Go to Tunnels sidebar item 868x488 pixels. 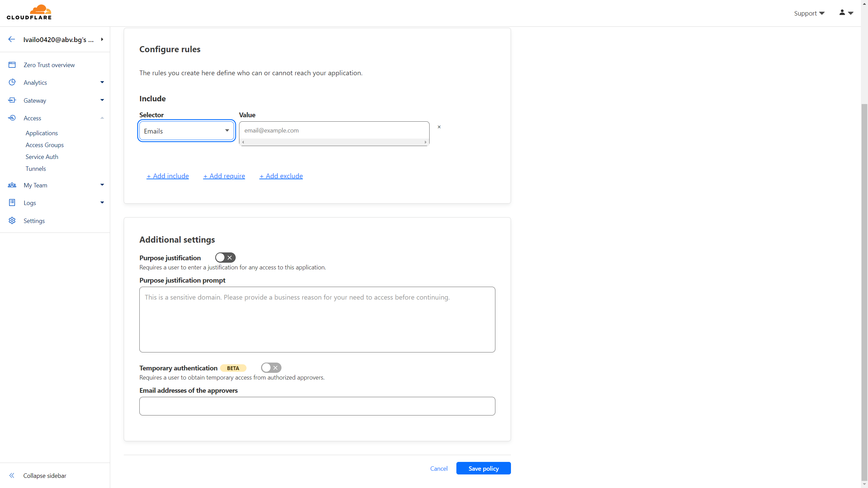tap(36, 169)
